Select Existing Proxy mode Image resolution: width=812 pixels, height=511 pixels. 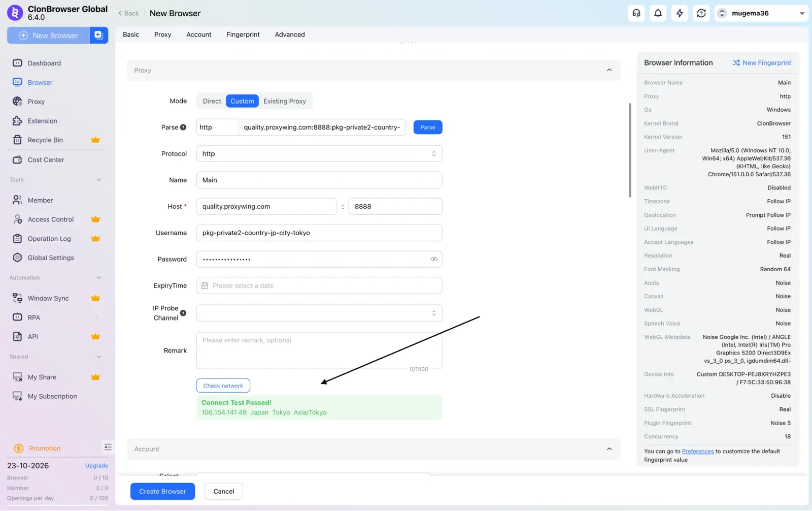(285, 101)
